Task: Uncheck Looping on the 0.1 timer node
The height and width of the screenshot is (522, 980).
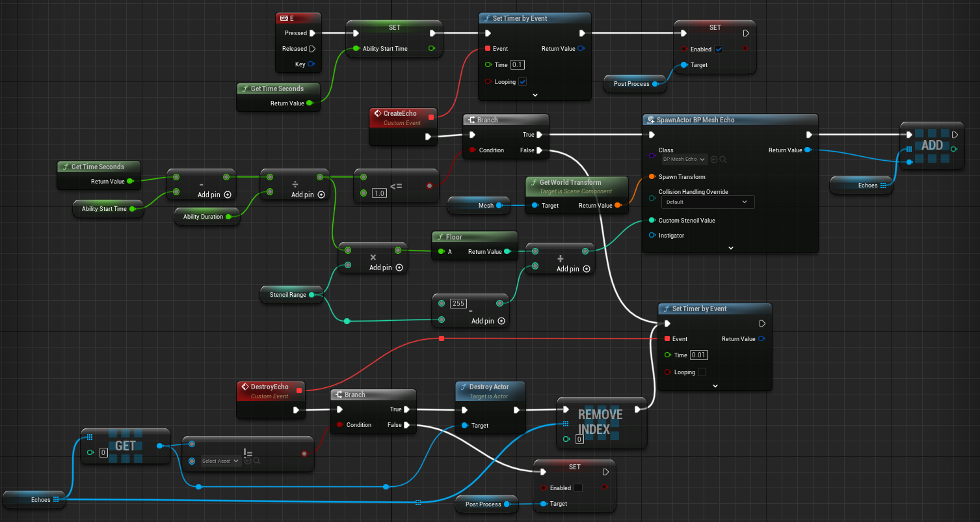Action: point(523,82)
